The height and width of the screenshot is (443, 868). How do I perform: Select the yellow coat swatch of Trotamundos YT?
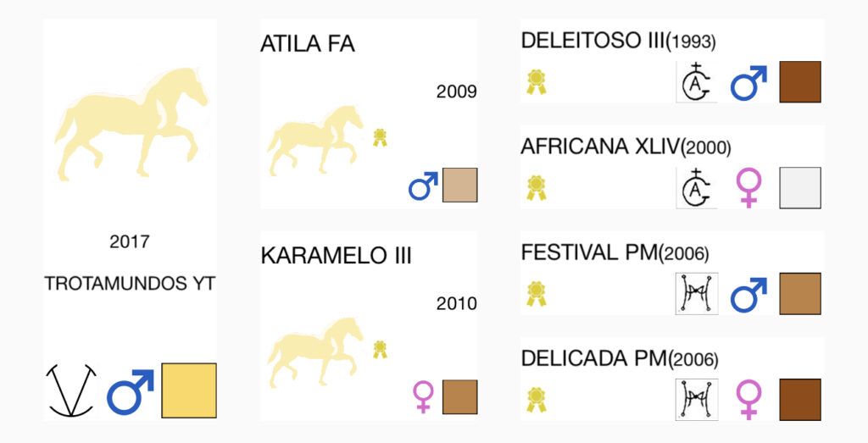tap(189, 390)
